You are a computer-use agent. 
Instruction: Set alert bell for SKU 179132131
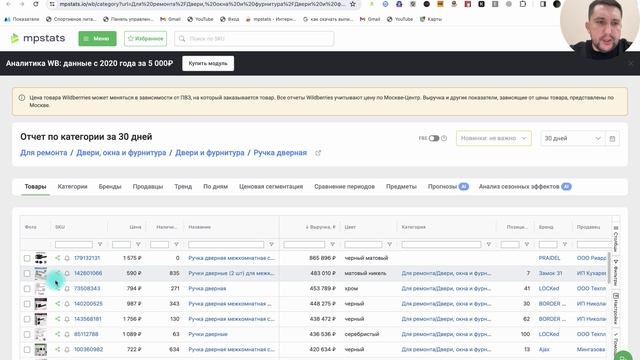pos(67,258)
